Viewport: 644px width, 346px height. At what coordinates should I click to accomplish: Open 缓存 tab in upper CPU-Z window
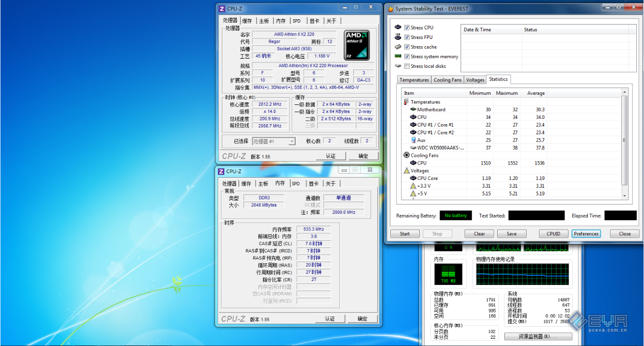247,21
